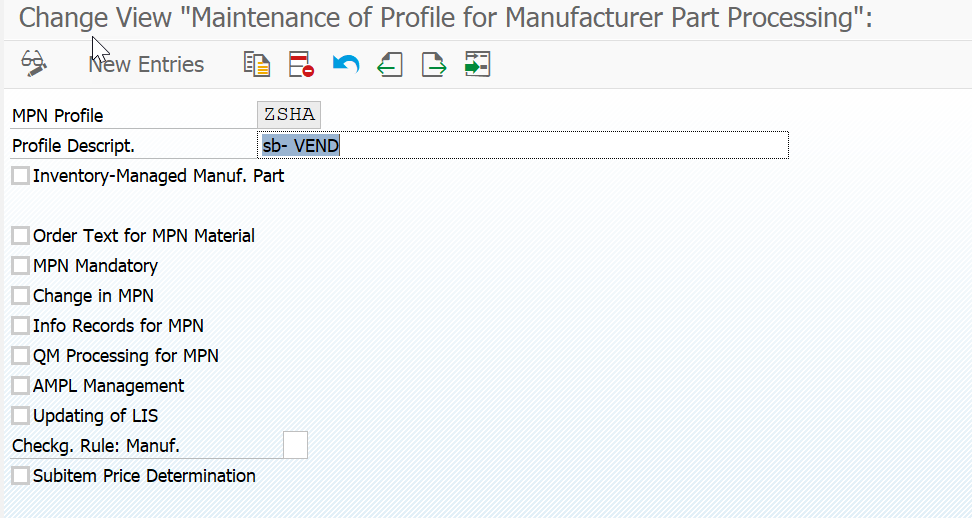Go to Previous Entry icon
Image resolution: width=972 pixels, height=518 pixels.
pos(390,65)
